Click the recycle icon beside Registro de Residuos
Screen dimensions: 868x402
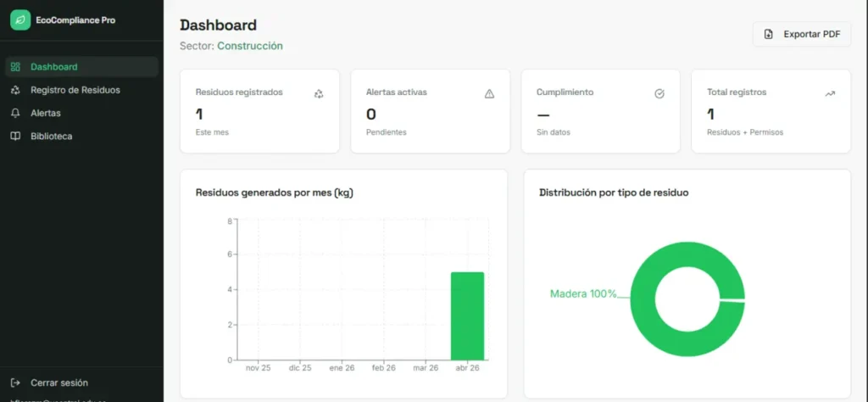15,90
